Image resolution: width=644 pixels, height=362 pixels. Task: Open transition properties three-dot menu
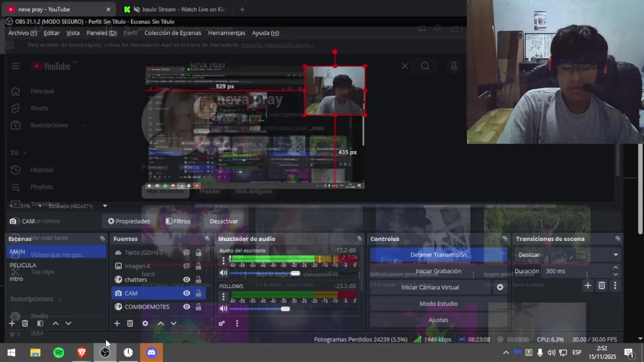pos(615,286)
